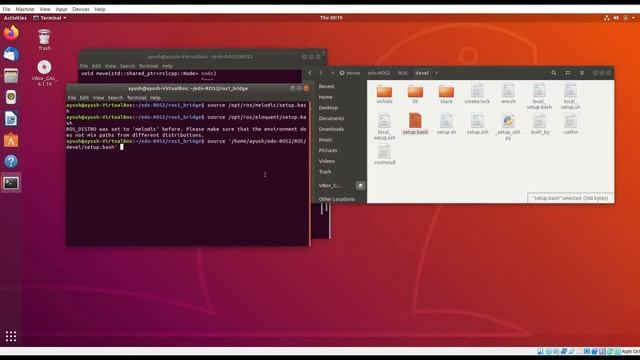Focus the front terminal's command area

click(x=188, y=173)
